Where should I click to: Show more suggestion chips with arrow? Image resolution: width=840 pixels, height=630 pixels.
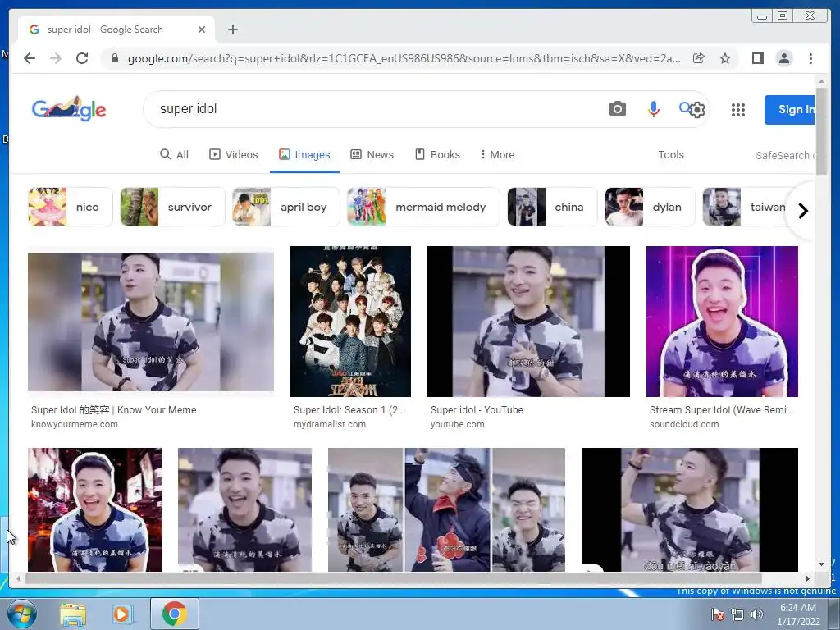(x=802, y=211)
